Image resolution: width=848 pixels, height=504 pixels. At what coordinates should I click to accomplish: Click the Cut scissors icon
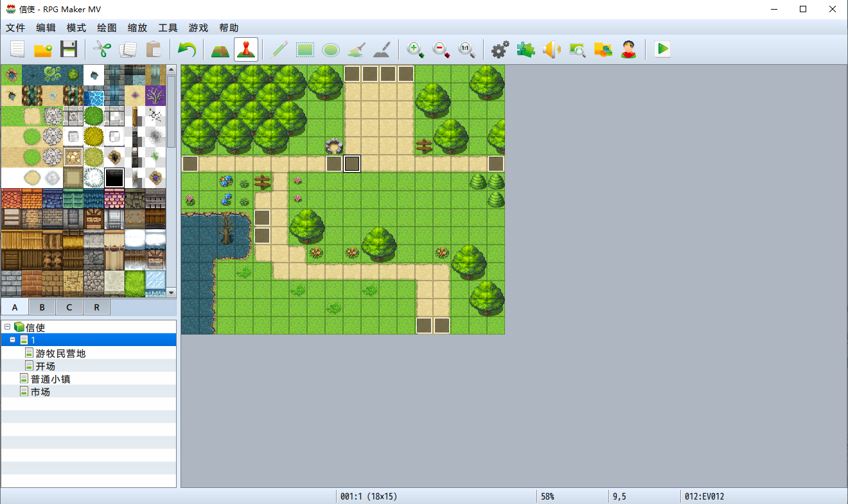click(x=102, y=49)
